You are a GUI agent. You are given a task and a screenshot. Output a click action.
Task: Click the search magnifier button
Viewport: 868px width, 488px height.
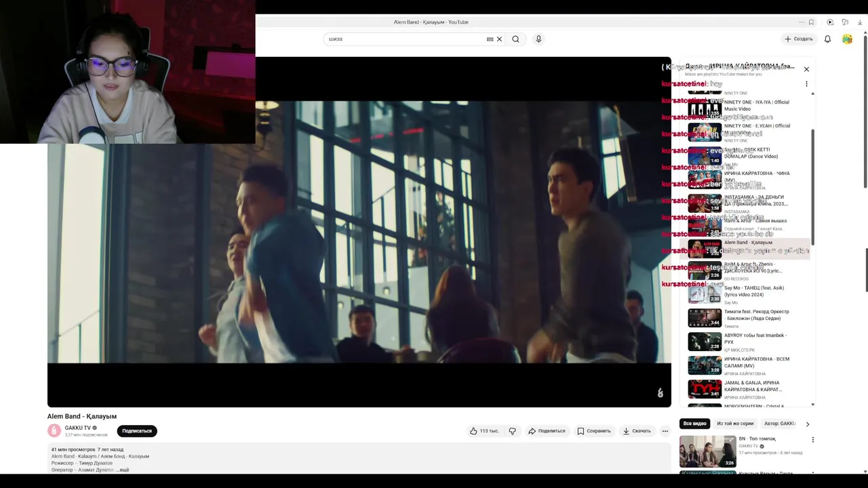(x=515, y=39)
